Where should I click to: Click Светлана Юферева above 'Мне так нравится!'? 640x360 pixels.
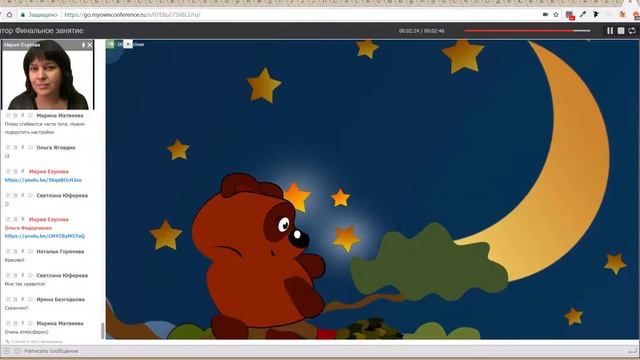coord(62,276)
